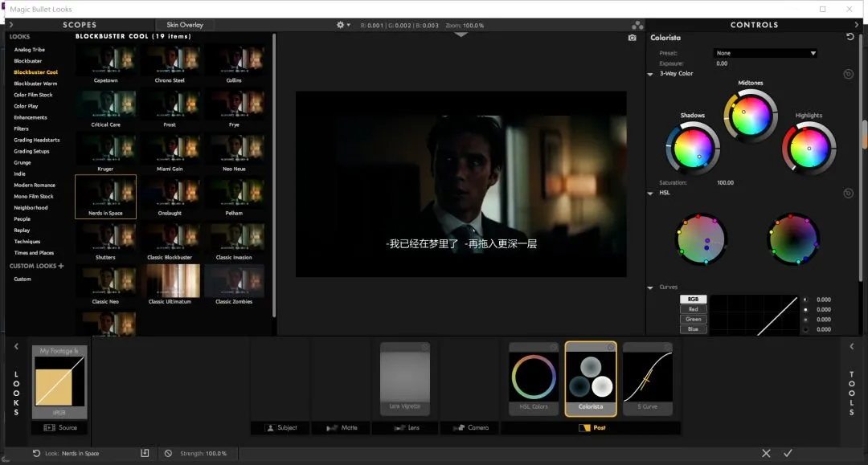Click the right HSL lightness wheel
This screenshot has height=465, width=868.
coord(793,239)
